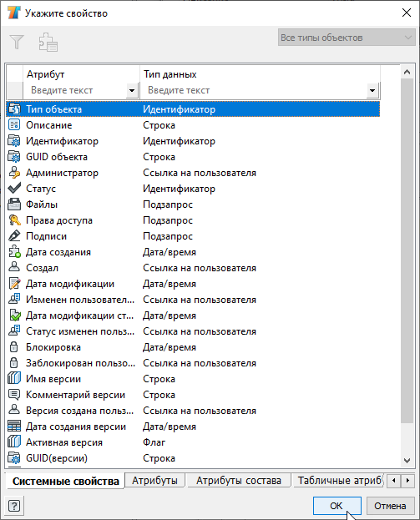Select the Администратор key-user icon row
420x520 pixels.
[x=193, y=173]
